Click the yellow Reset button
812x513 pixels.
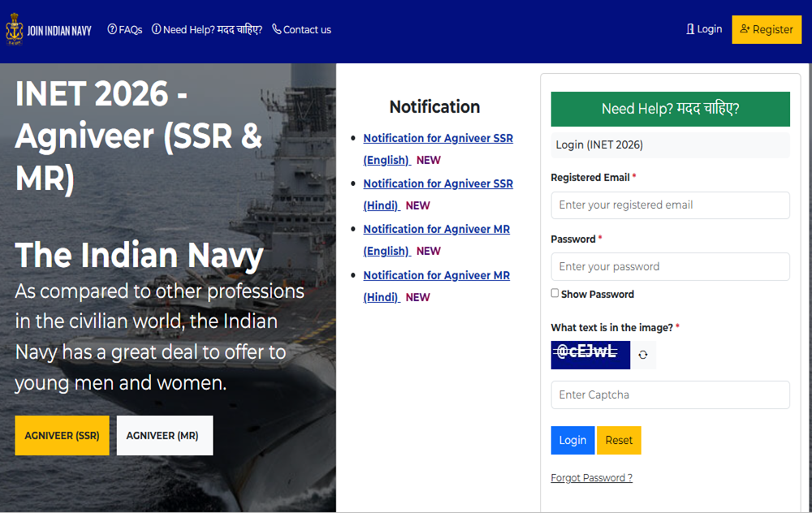click(619, 440)
